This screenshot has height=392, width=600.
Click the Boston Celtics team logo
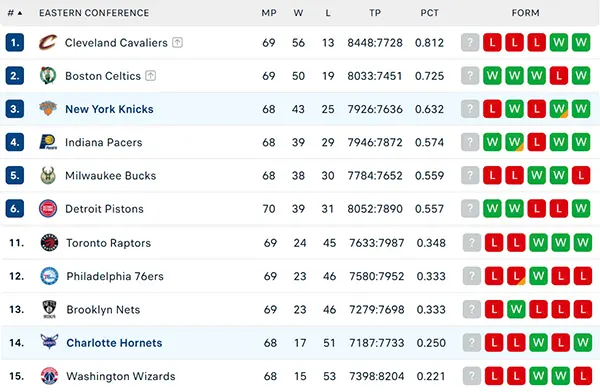point(48,76)
